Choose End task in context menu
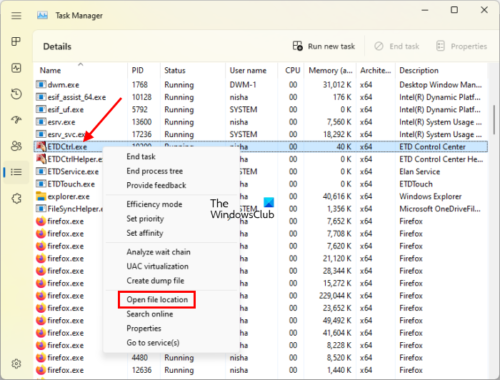The height and width of the screenshot is (380, 500). point(141,156)
